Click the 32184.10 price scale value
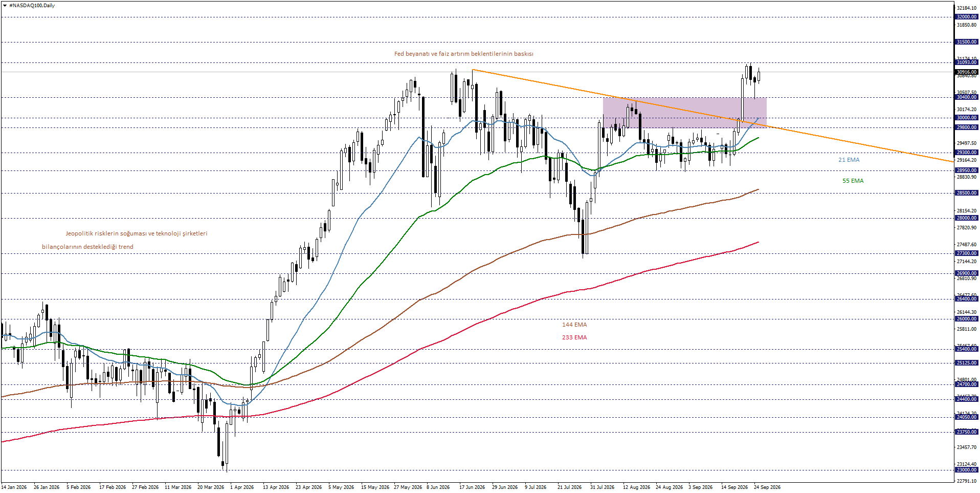 [966, 8]
